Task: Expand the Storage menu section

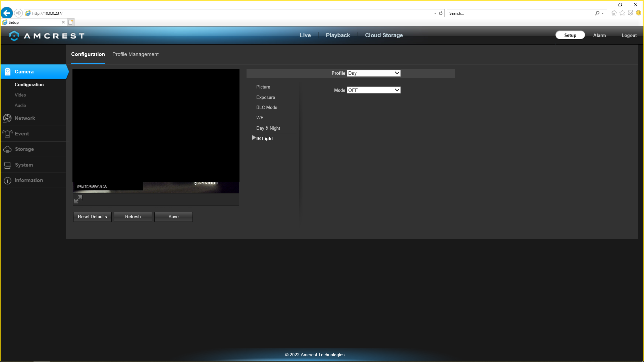Action: pyautogui.click(x=33, y=149)
